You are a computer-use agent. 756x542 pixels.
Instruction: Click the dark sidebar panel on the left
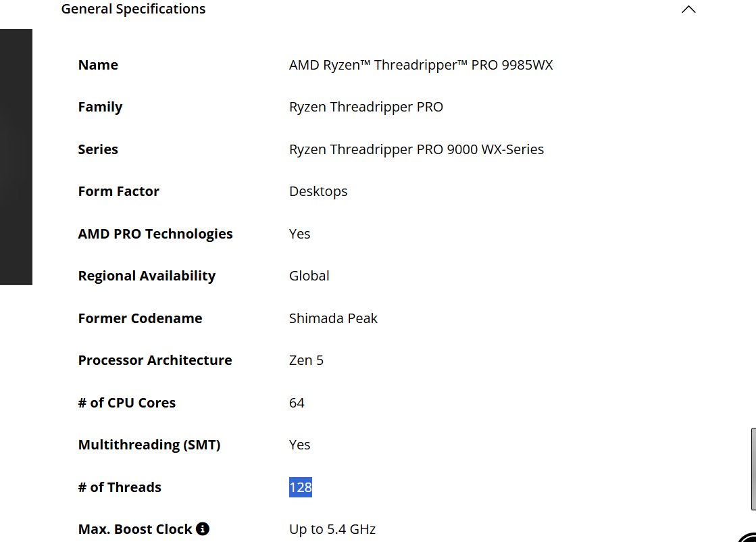pos(16,157)
